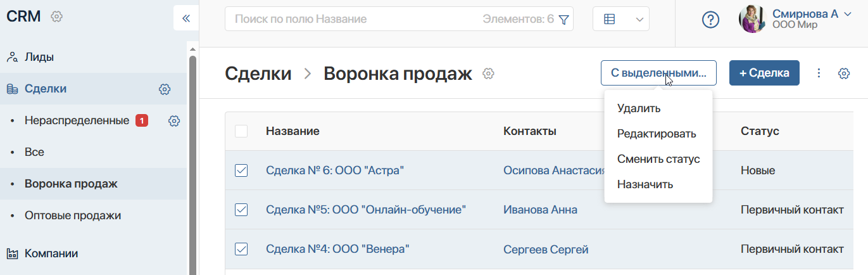Viewport: 868px width, 275px height.
Task: Open the help question mark icon
Action: coord(711,20)
